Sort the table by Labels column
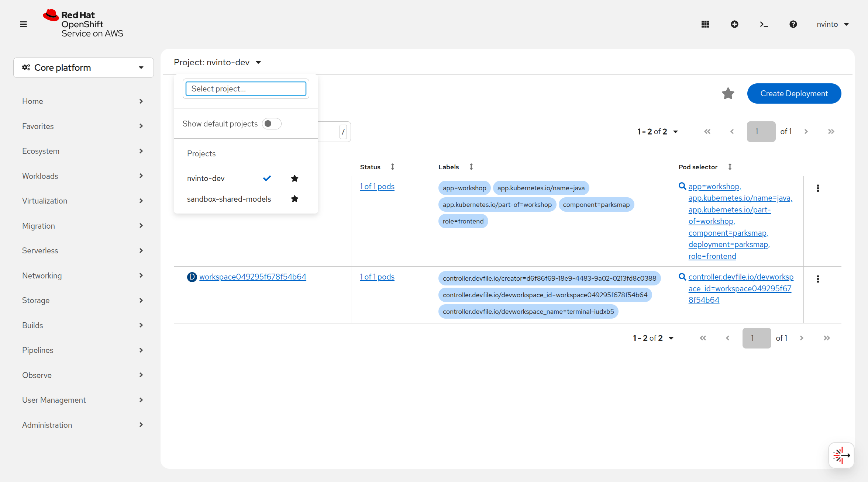The height and width of the screenshot is (482, 868). point(471,167)
